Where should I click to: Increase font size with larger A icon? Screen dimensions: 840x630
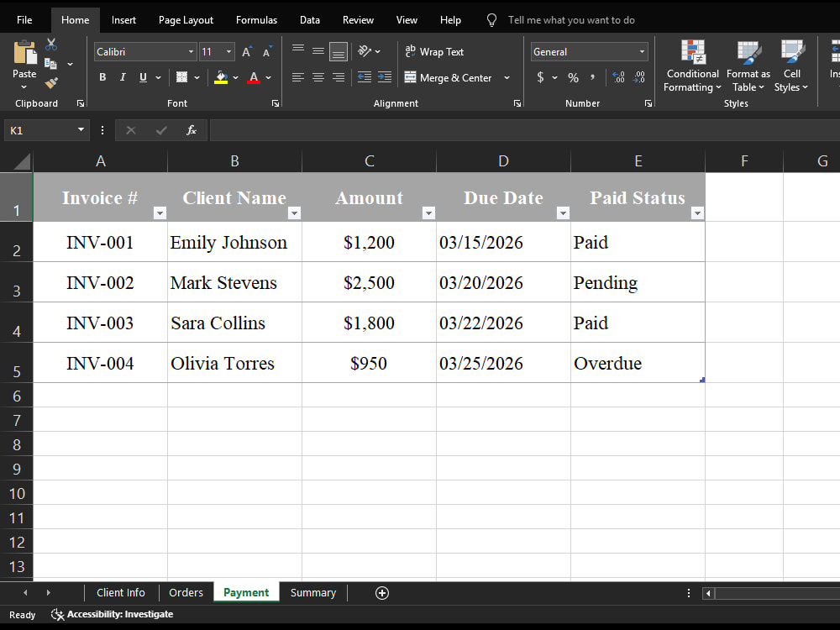point(246,52)
